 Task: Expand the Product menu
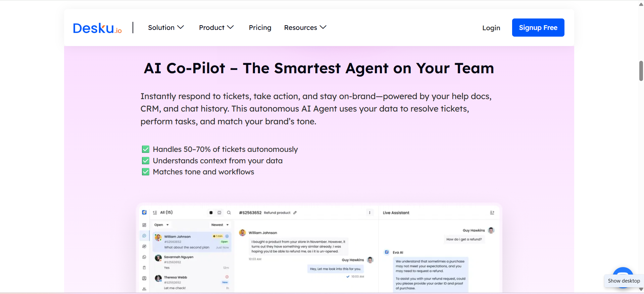point(216,28)
